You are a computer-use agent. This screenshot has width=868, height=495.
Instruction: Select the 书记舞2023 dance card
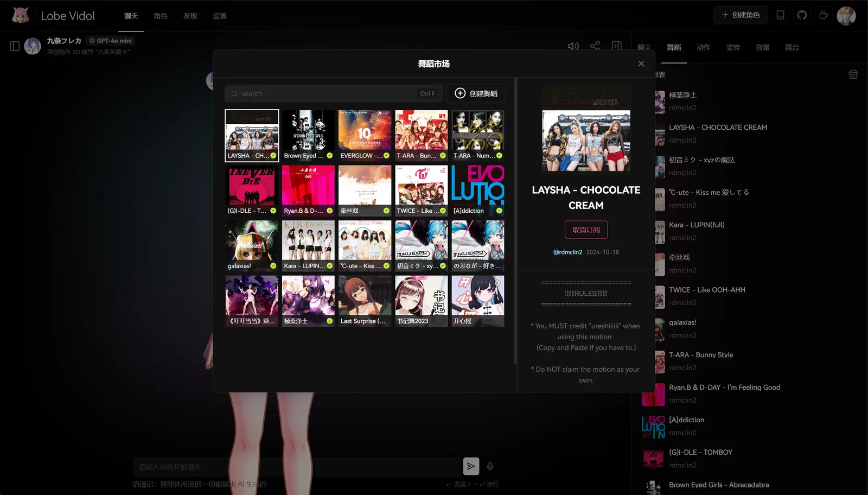(x=422, y=301)
